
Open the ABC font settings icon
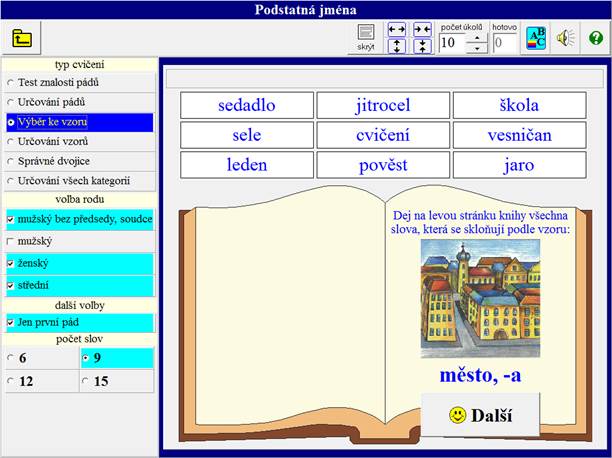pos(535,38)
